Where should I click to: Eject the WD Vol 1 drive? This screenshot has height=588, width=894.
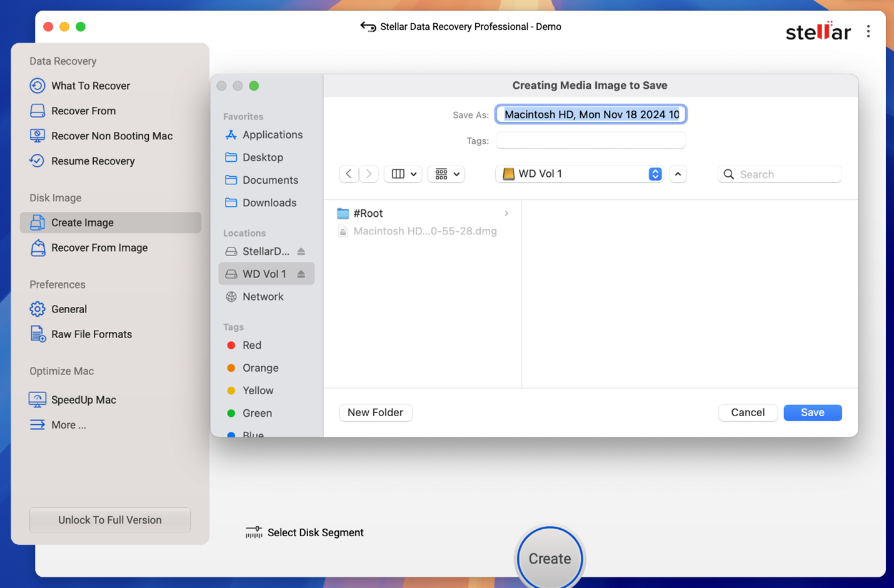pyautogui.click(x=301, y=274)
